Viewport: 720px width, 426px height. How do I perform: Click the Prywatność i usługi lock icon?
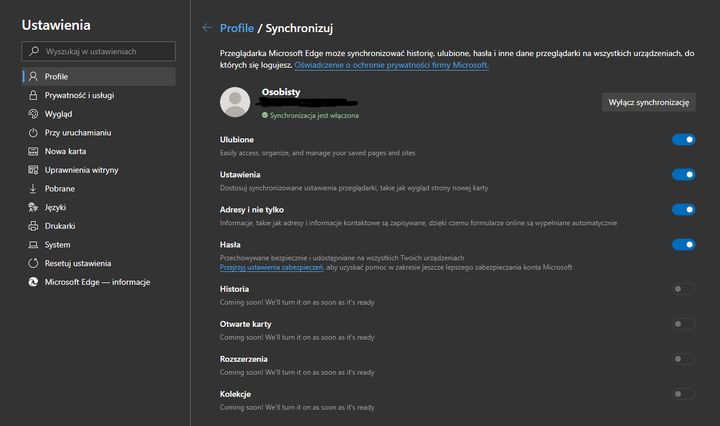(x=33, y=95)
